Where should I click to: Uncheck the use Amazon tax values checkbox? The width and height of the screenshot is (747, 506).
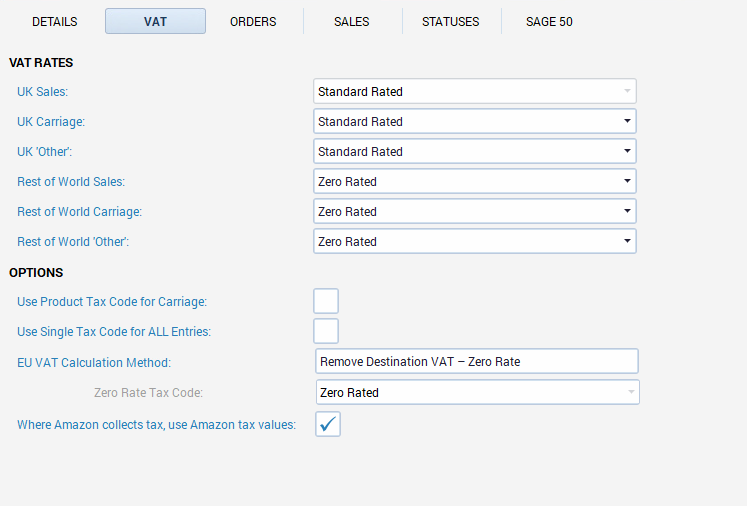pos(328,424)
